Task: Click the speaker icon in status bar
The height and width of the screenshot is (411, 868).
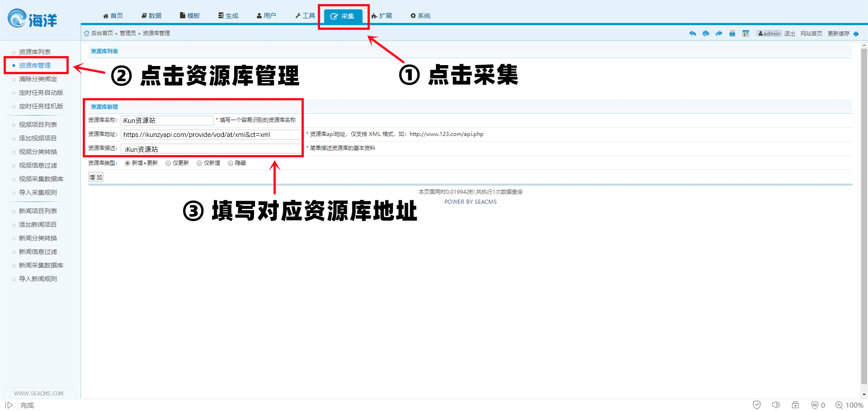Action: pyautogui.click(x=776, y=405)
